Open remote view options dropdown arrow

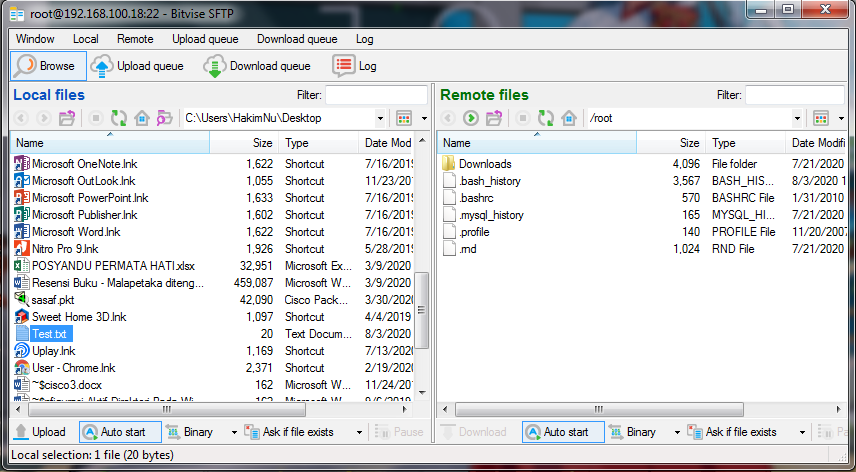[841, 118]
